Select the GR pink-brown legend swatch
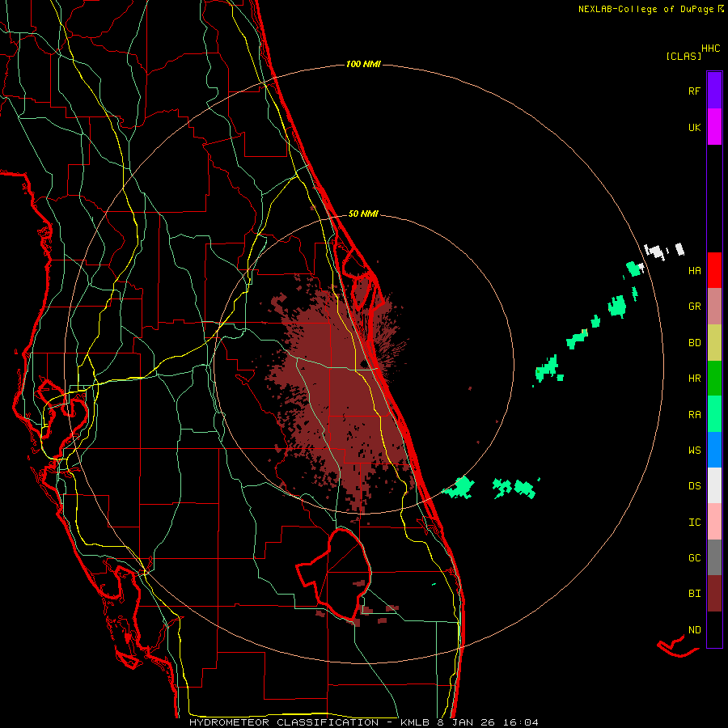This screenshot has width=728, height=728. tap(714, 307)
